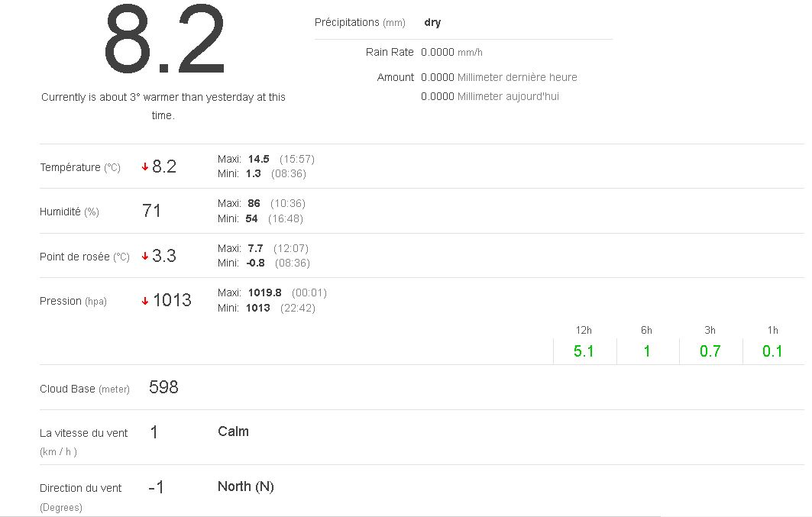Click the 3h pressure change value 0.7
Image resolution: width=812 pixels, height=517 pixels.
pyautogui.click(x=710, y=351)
